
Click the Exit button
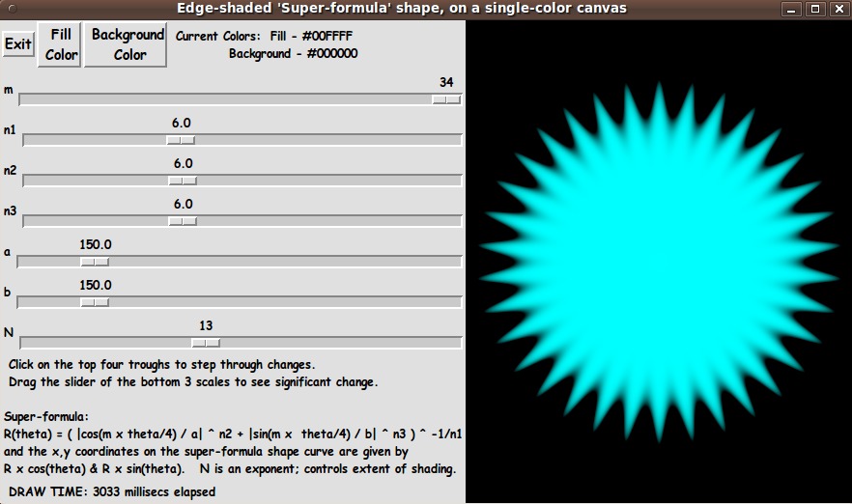(17, 44)
